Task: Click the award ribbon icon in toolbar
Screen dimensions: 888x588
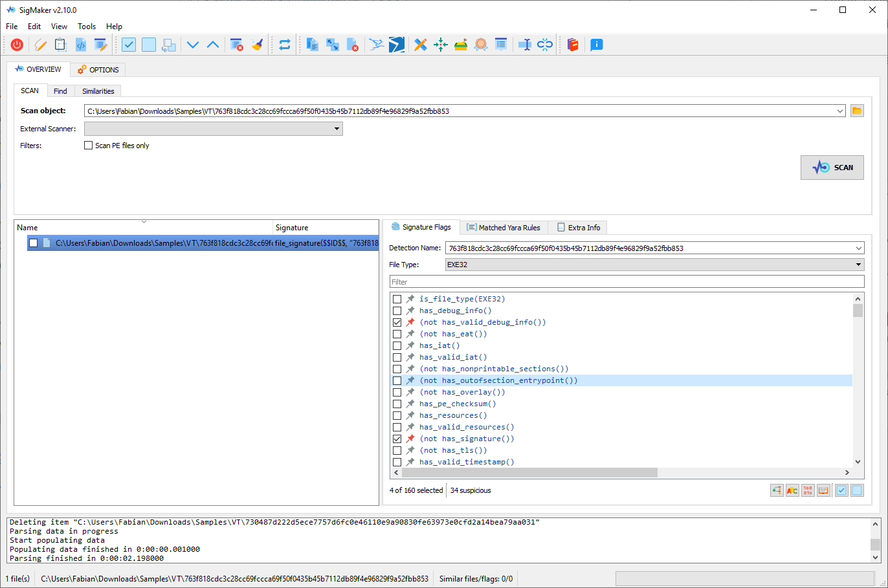Action: [481, 45]
